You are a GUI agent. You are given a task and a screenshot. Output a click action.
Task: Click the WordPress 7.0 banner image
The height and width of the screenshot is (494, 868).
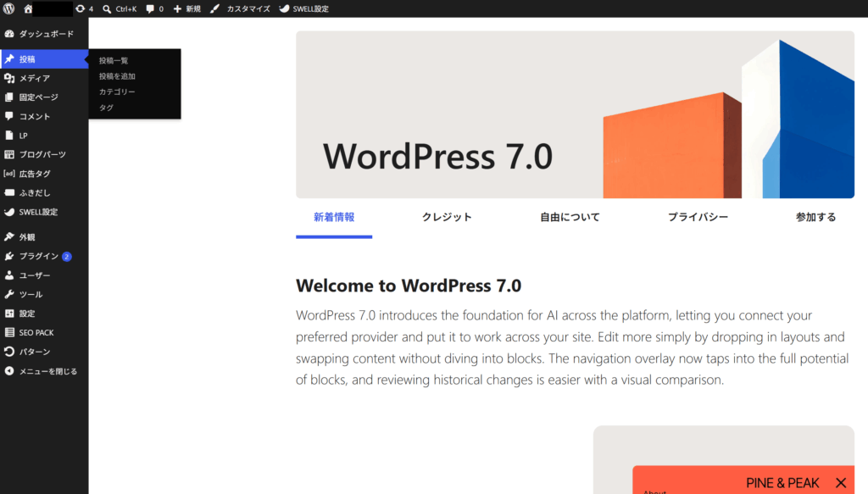click(x=576, y=114)
